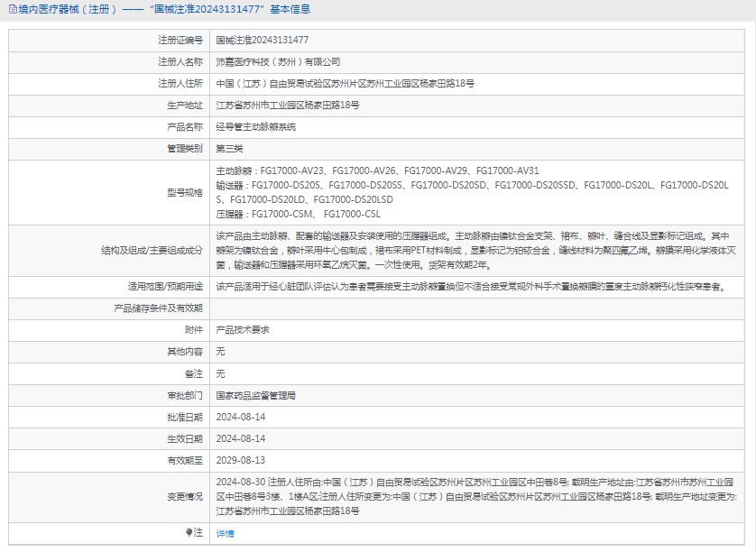Click the 注册证编号 row label
This screenshot has height=552, width=756.
(x=180, y=41)
